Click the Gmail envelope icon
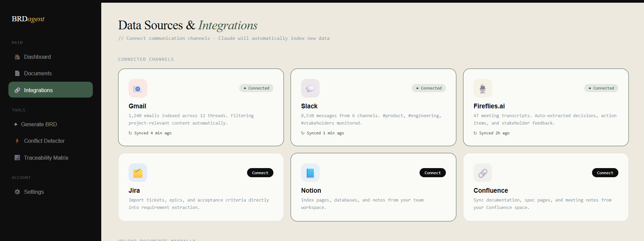The height and width of the screenshot is (241, 644). 138,88
